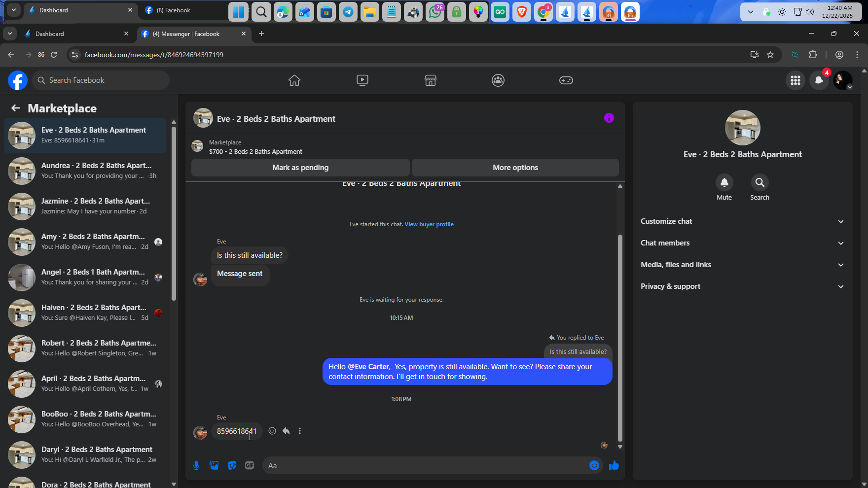Image resolution: width=868 pixels, height=488 pixels.
Task: Open the emoji picker in message box
Action: pos(594,465)
